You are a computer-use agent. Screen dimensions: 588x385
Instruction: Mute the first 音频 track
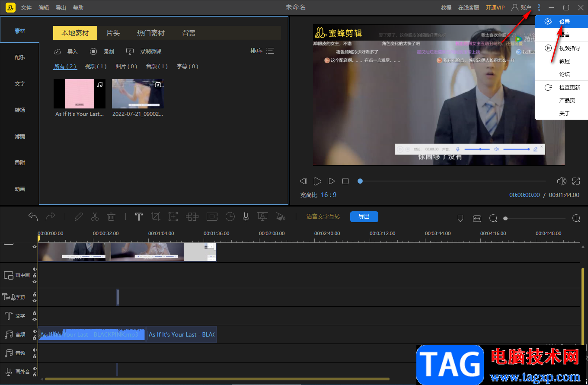pos(35,331)
